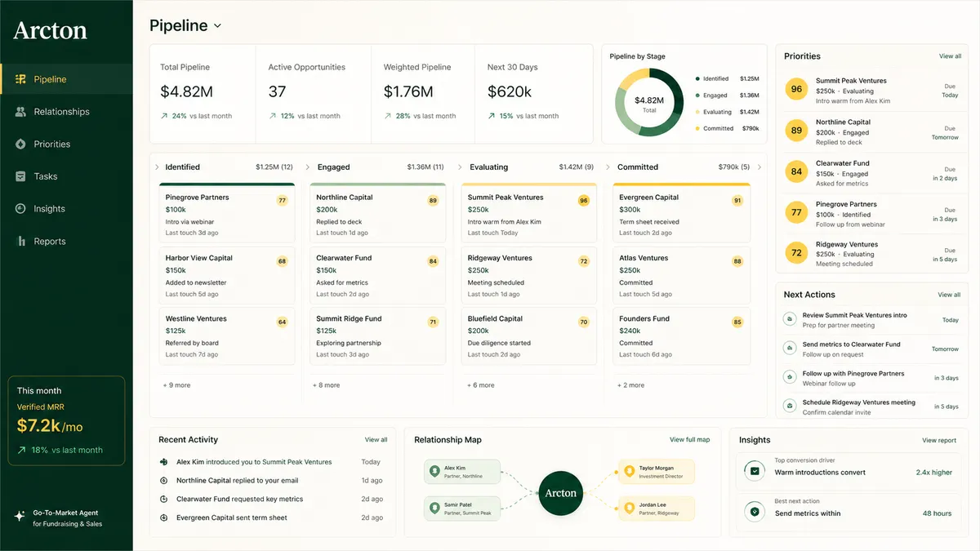Expand + 9 more in Identified
Image resolution: width=980 pixels, height=551 pixels.
point(176,385)
